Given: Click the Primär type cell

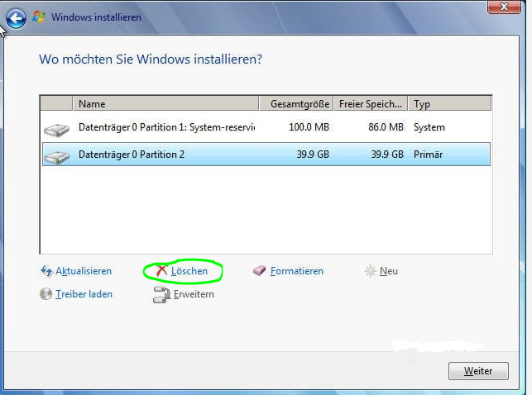Looking at the screenshot, I should [429, 155].
